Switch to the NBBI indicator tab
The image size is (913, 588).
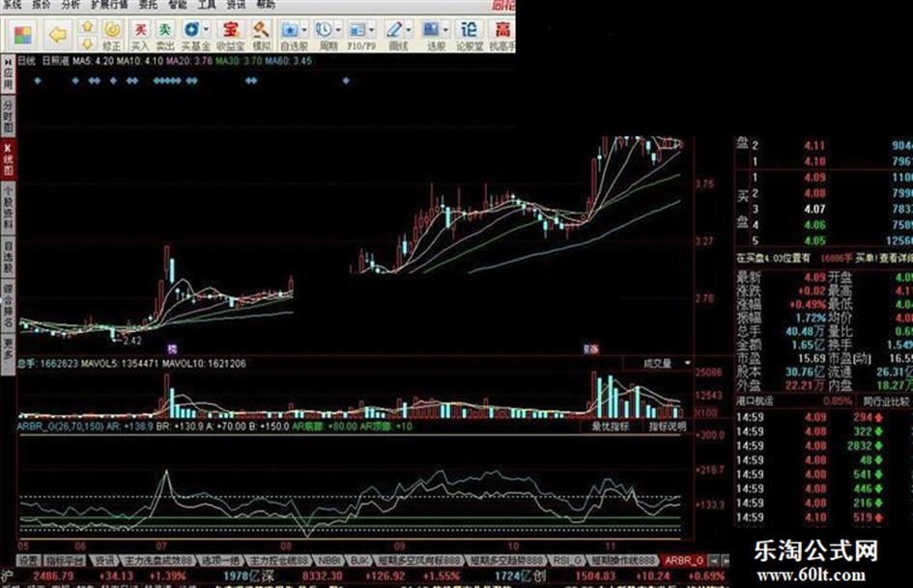(x=329, y=560)
